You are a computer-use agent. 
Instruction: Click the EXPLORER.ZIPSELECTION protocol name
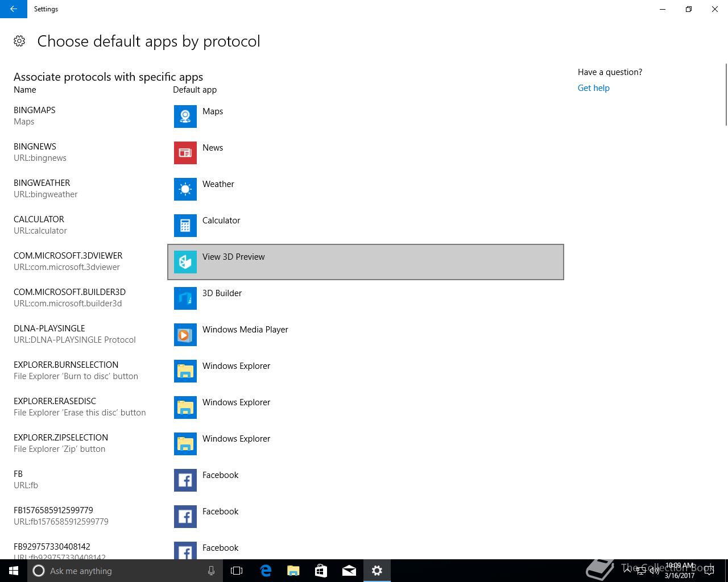click(61, 438)
